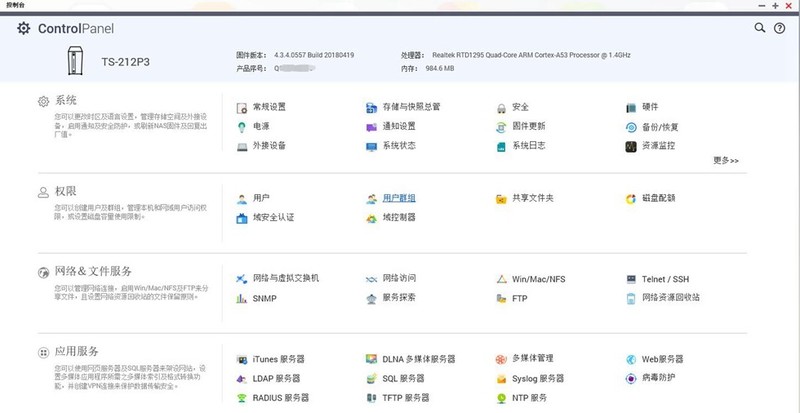Click the TFTP 服务器 icon

point(371,398)
